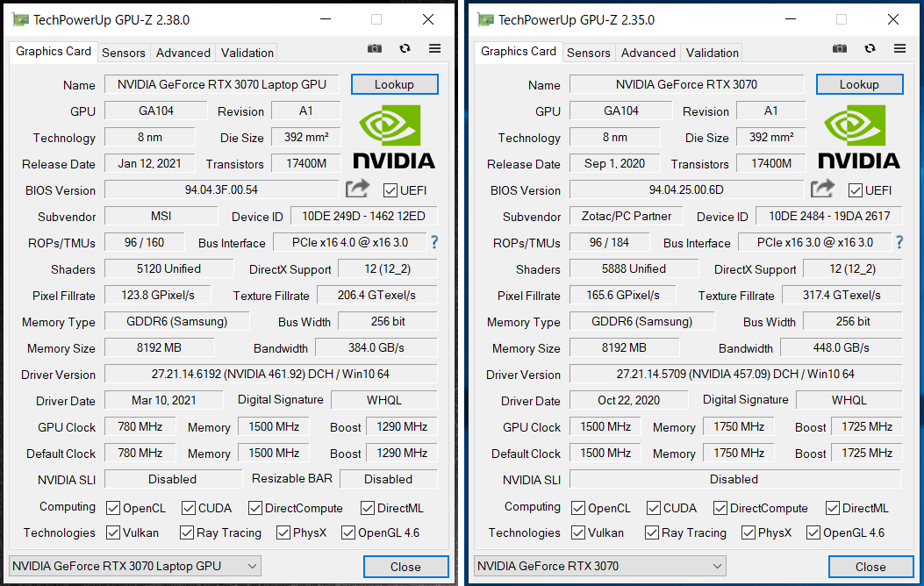
Task: Export BIOS using the icon beside 94.04.25.00.6D
Action: [823, 189]
